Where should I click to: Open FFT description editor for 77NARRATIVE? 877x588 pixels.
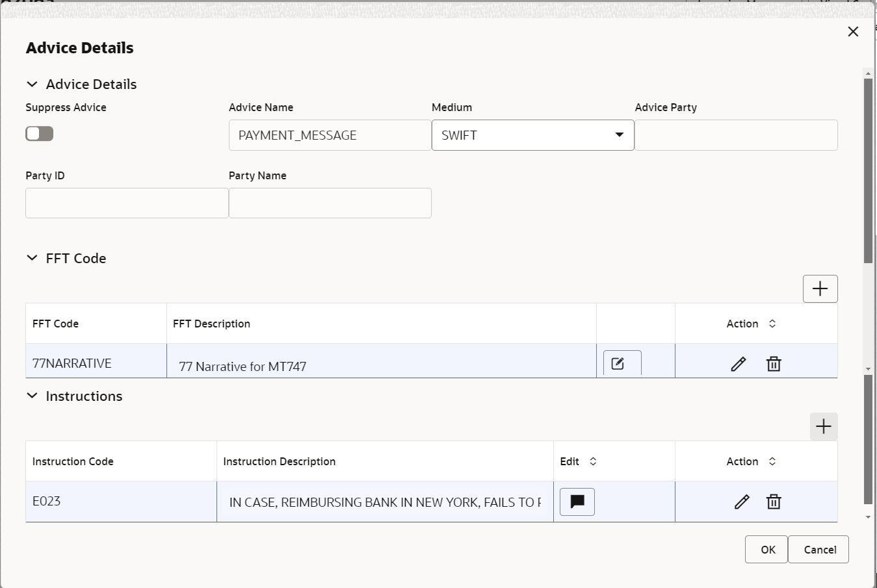[x=622, y=364]
